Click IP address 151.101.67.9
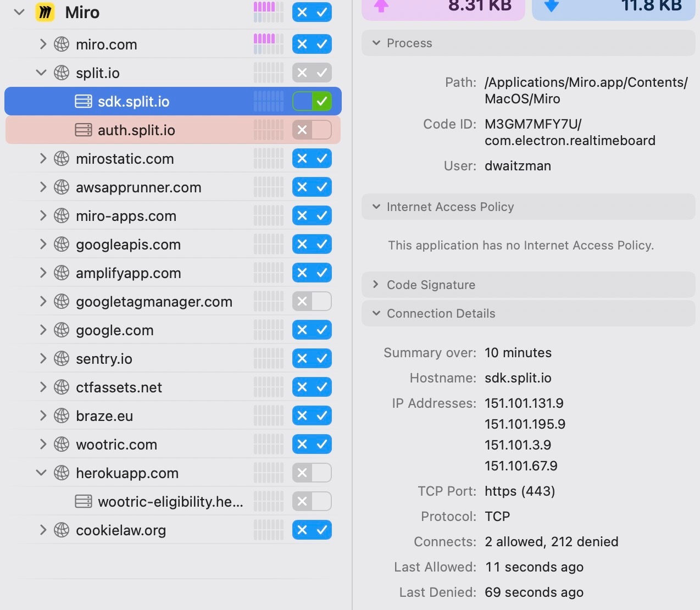Viewport: 700px width, 610px height. (521, 466)
